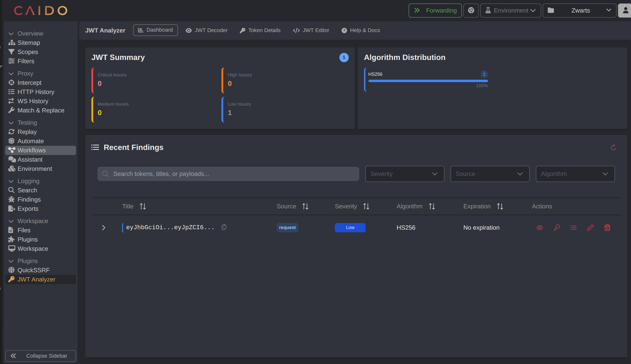631x364 pixels.
Task: Open the JWT Editor
Action: [311, 30]
